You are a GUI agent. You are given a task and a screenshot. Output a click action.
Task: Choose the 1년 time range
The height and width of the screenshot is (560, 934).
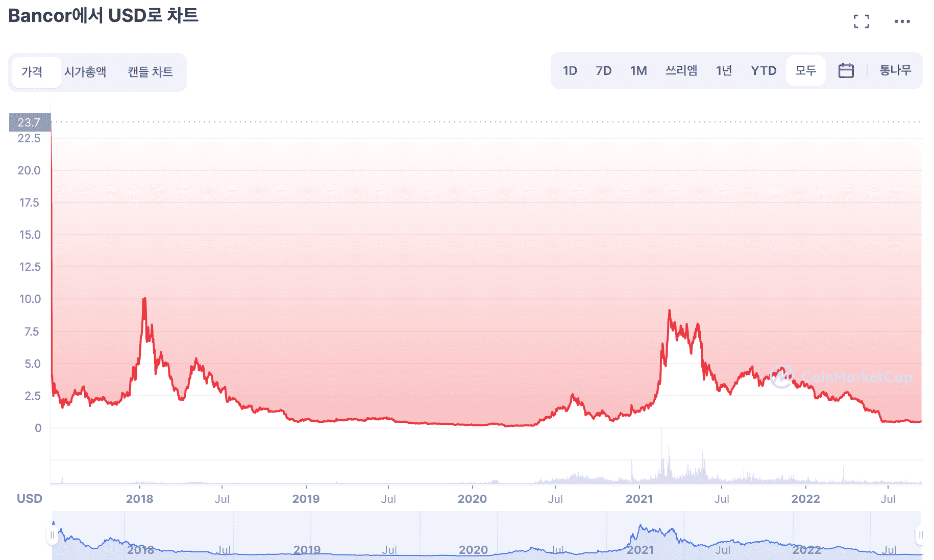[x=724, y=70]
